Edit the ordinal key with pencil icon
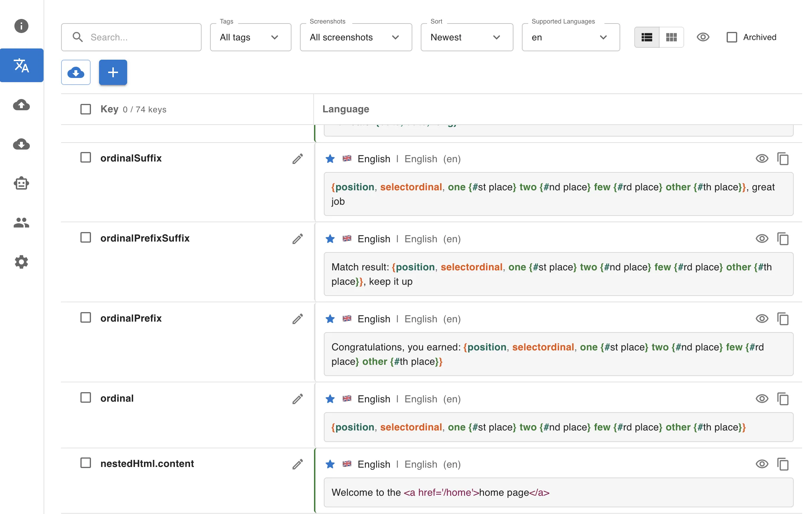This screenshot has width=812, height=514. coord(297,399)
